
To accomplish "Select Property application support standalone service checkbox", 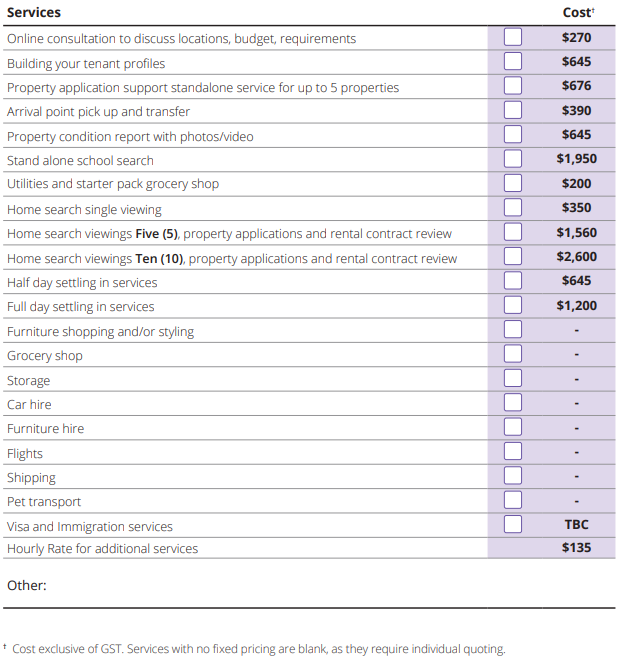I will [x=513, y=86].
